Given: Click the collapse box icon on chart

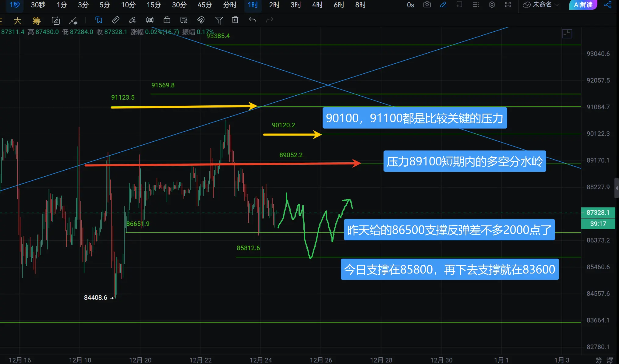Looking at the screenshot, I should tap(567, 34).
